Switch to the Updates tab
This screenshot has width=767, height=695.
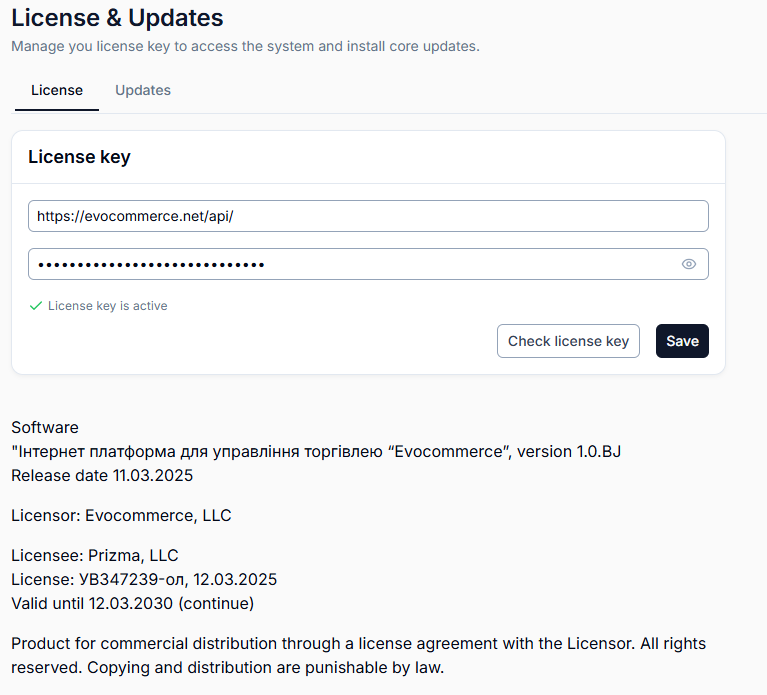[143, 90]
